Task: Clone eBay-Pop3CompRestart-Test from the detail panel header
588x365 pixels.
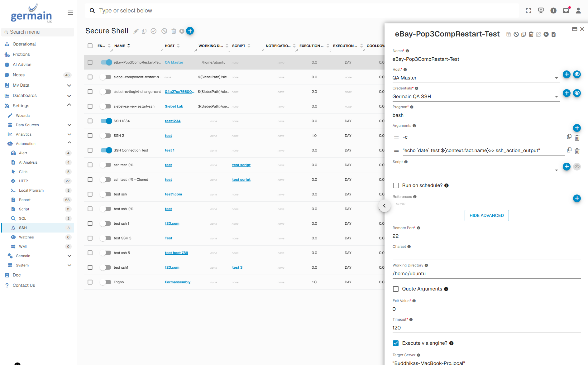Action: 523,34
